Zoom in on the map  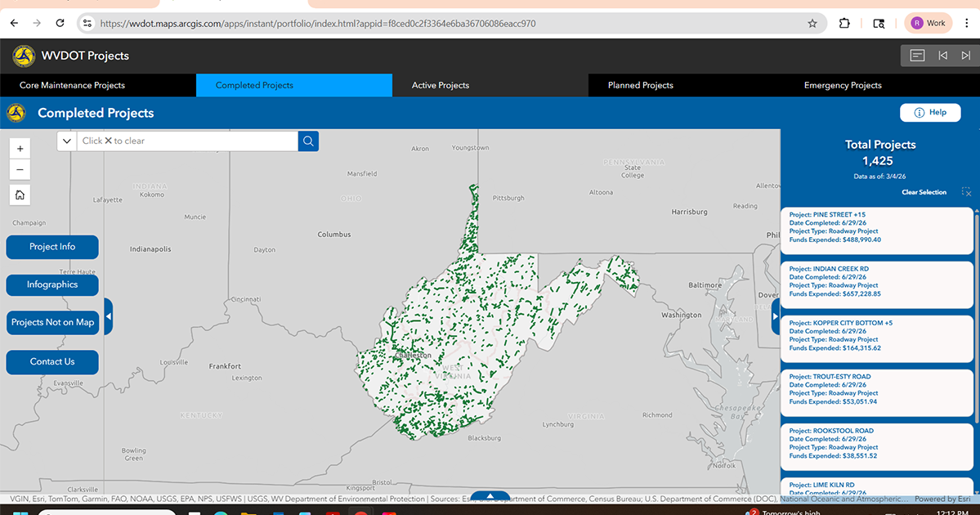[20, 149]
